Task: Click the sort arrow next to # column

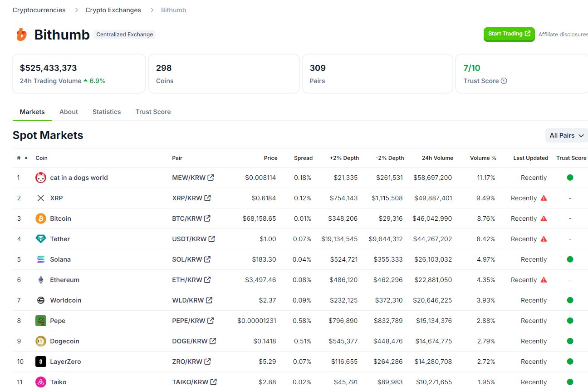Action: [26, 158]
